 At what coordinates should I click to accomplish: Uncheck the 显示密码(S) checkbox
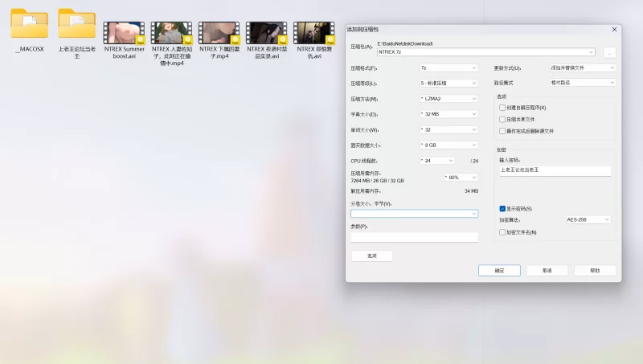pyautogui.click(x=502, y=209)
